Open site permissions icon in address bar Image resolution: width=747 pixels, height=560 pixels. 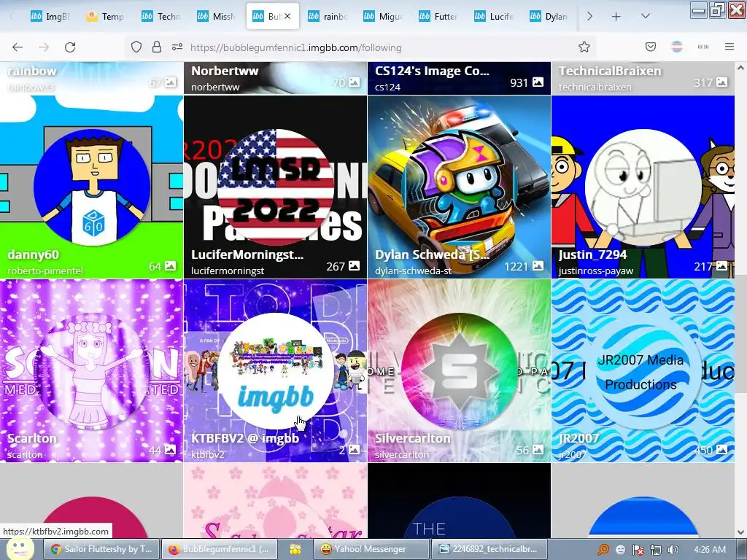177,47
